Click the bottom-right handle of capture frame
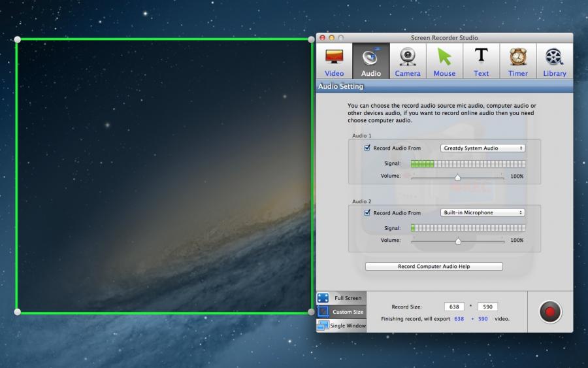This screenshot has height=368, width=588. click(x=311, y=312)
